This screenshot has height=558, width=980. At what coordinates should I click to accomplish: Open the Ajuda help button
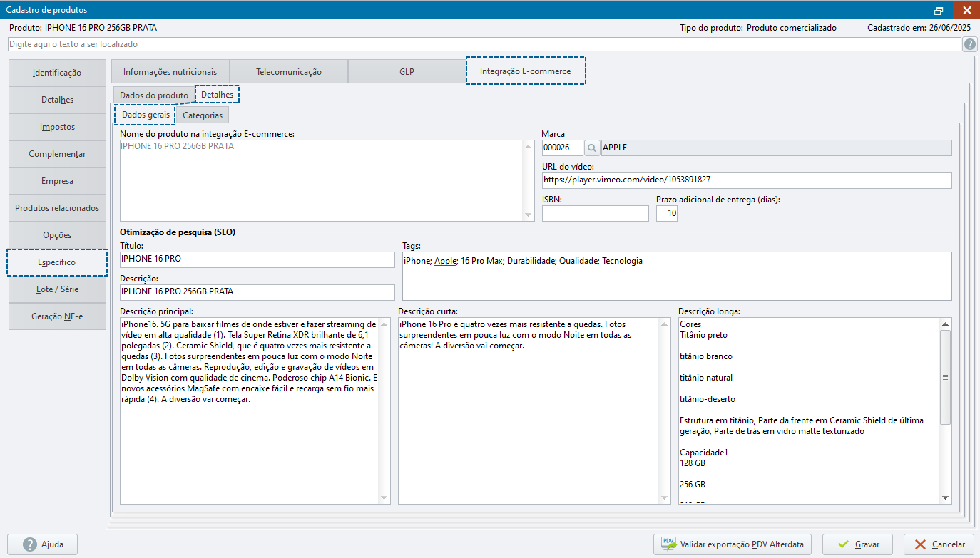click(x=43, y=544)
